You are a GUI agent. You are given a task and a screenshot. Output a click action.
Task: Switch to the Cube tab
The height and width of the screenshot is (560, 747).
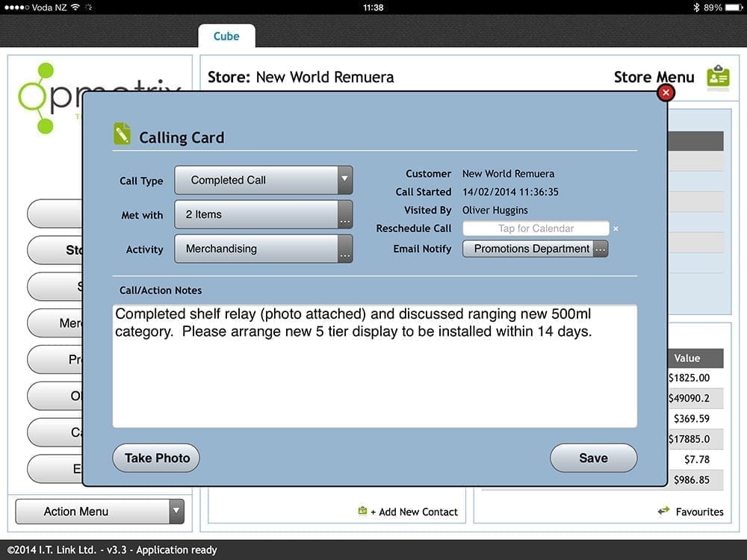coord(226,36)
